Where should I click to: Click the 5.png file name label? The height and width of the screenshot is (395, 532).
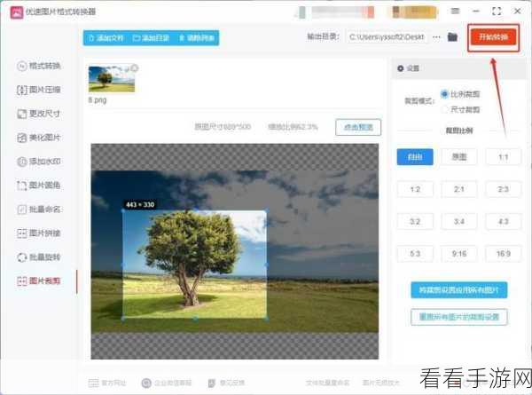(x=98, y=100)
